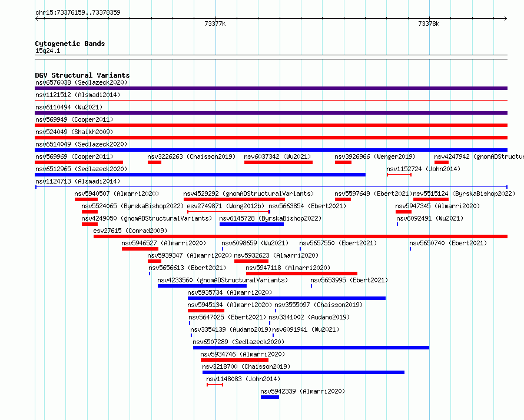Open nsv3218700 (Chaisson2019) variant
This screenshot has width=524, height=420.
[246, 366]
